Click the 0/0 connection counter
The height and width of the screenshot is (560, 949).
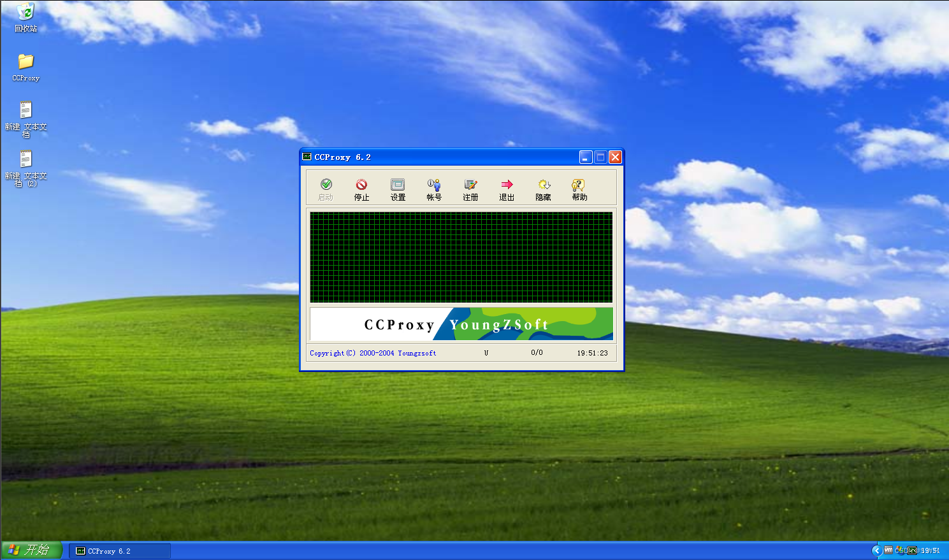537,352
